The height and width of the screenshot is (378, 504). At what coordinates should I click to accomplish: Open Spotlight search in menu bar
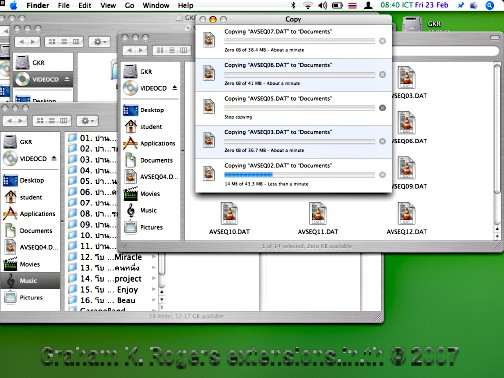point(489,5)
